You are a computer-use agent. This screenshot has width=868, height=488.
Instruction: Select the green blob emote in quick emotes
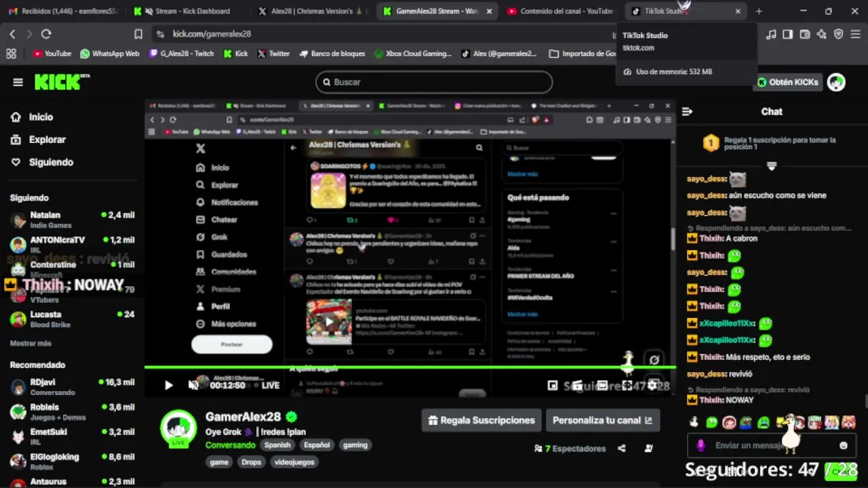[711, 423]
